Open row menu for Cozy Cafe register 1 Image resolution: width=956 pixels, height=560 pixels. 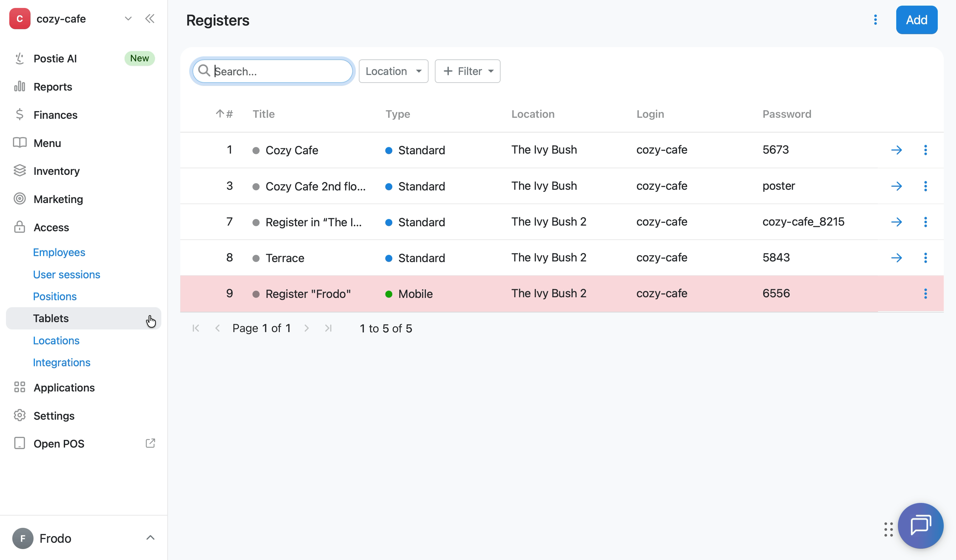click(x=925, y=150)
